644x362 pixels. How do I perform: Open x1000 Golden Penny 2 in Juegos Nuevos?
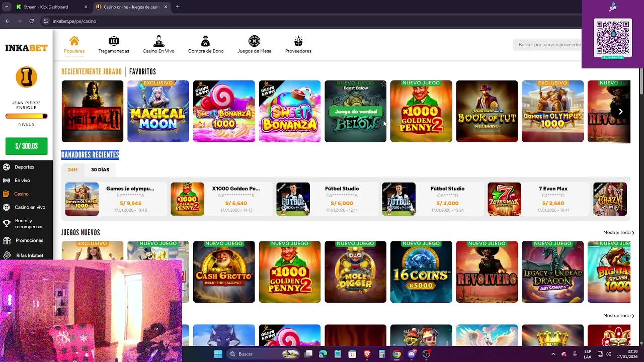(x=289, y=272)
